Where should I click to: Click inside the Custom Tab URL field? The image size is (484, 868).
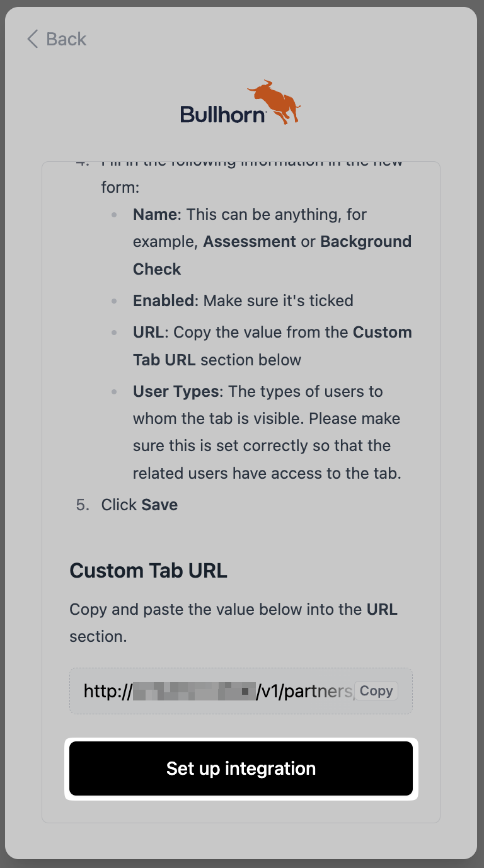[214, 691]
